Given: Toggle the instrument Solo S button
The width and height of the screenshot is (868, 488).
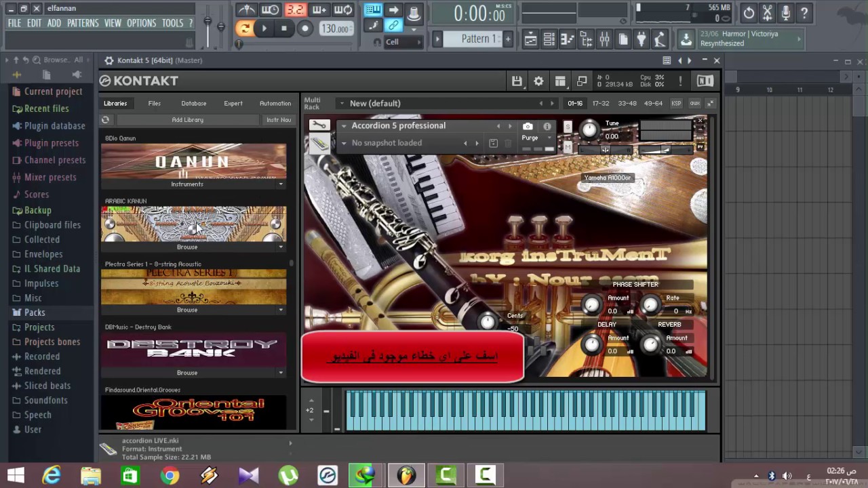Looking at the screenshot, I should tap(568, 127).
